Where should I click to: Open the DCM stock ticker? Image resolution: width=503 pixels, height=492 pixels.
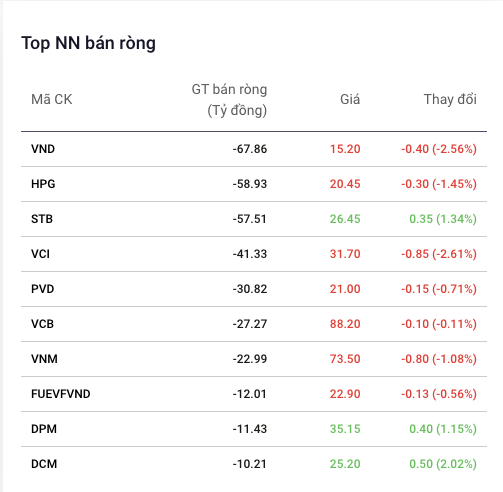pyautogui.click(x=44, y=464)
